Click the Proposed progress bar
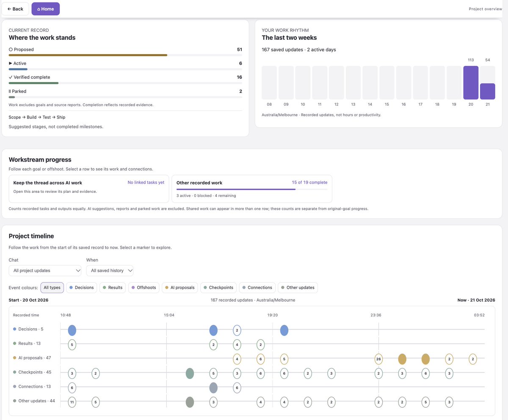This screenshot has width=508, height=420. point(125,55)
